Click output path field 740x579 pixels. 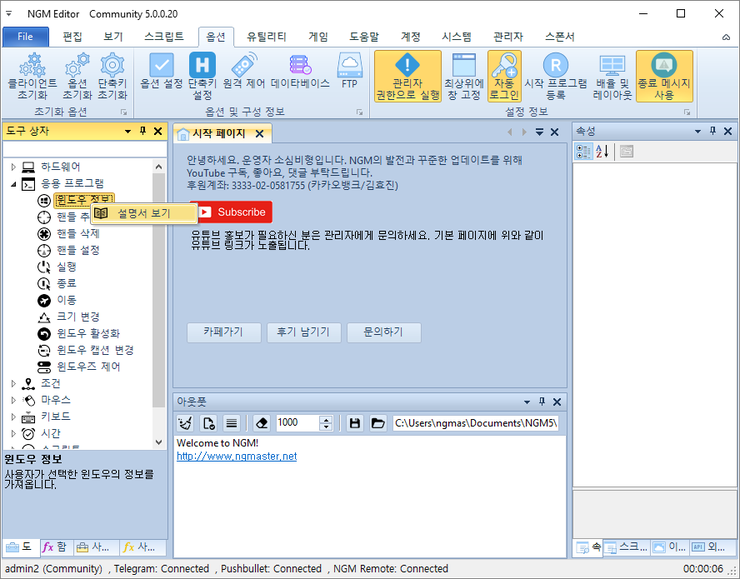(476, 423)
